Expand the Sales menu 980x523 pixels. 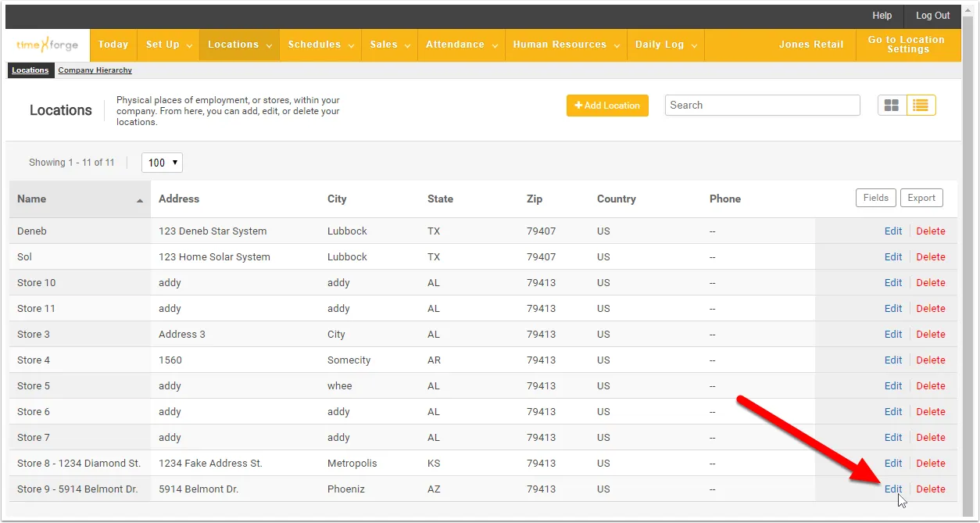tap(389, 45)
